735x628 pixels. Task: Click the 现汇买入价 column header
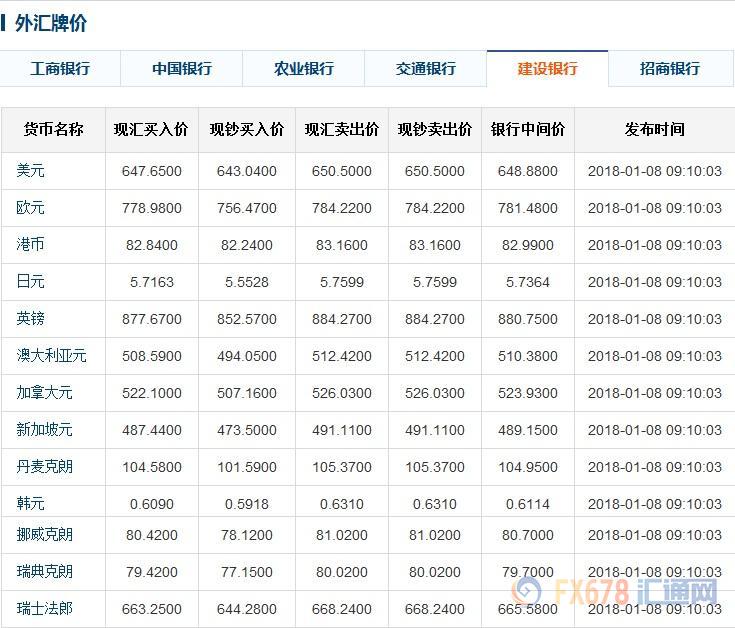click(151, 129)
